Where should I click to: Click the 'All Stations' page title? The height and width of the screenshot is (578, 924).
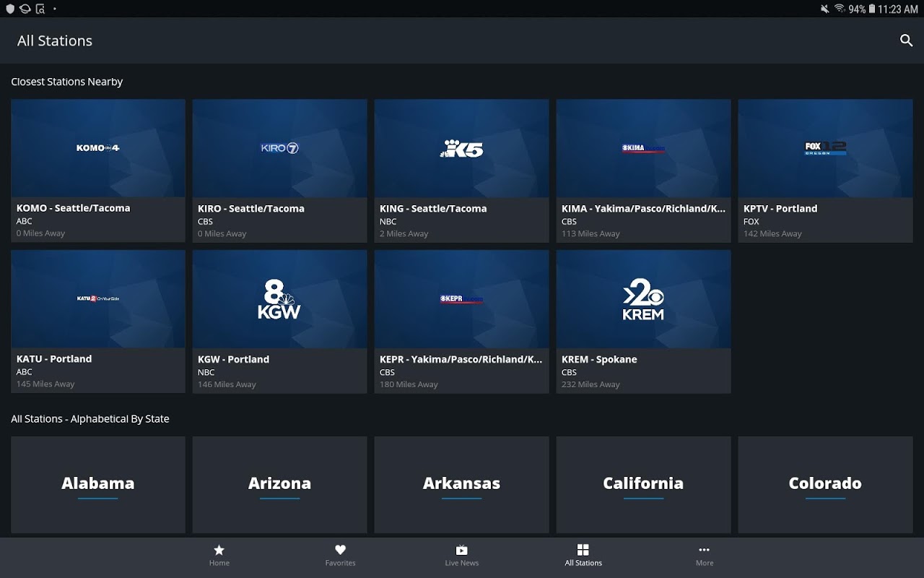[55, 41]
